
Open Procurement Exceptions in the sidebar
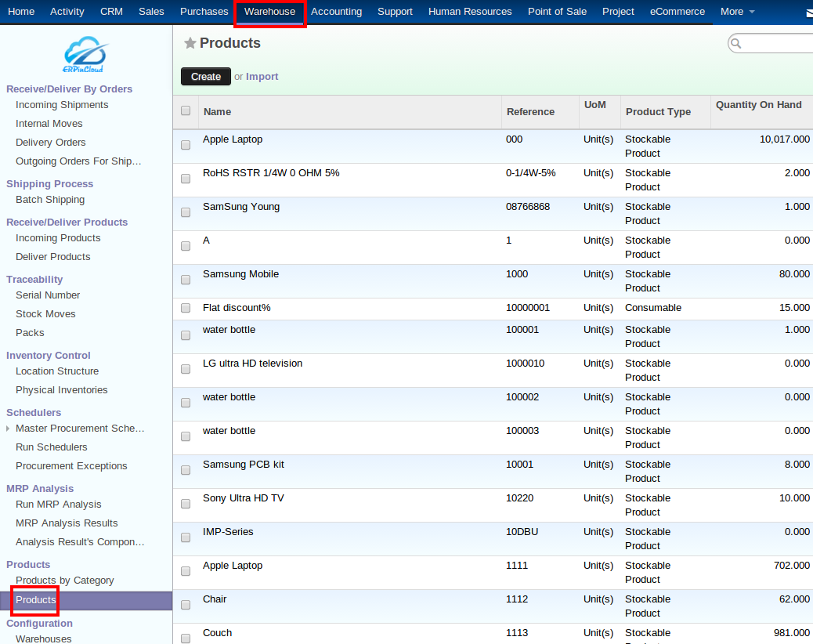(x=71, y=465)
